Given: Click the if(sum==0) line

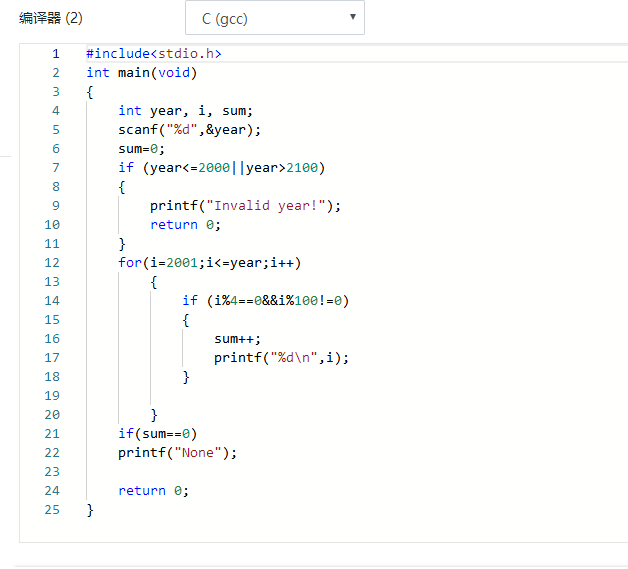Looking at the screenshot, I should click(x=157, y=434).
